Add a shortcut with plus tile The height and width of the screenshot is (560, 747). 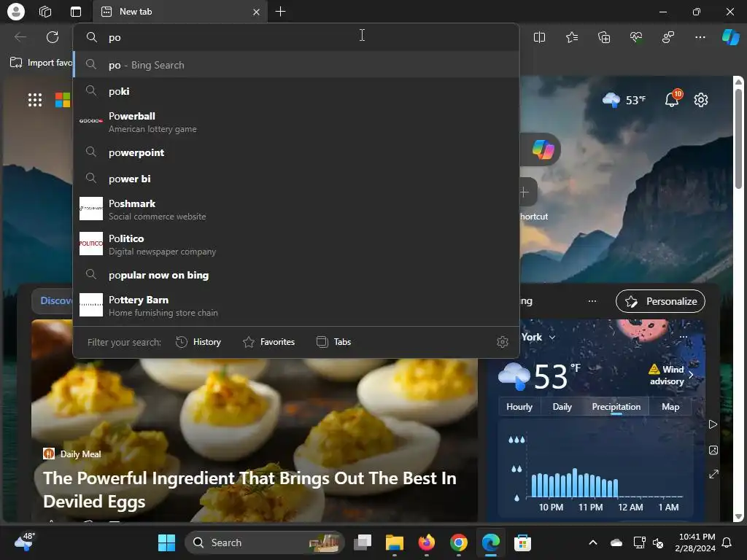pos(525,192)
